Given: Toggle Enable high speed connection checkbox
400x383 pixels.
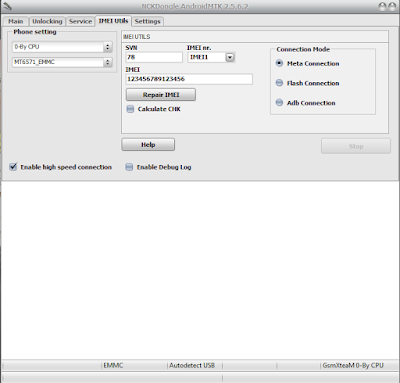Looking at the screenshot, I should click(13, 167).
